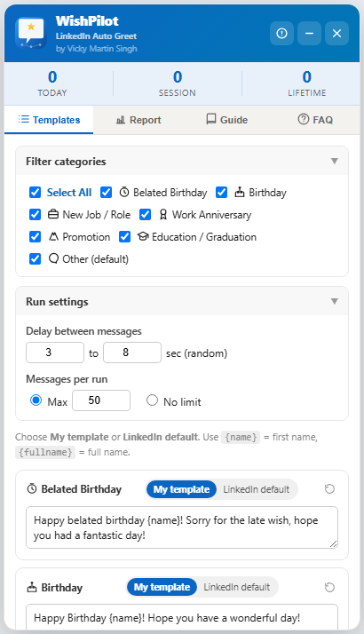
Task: Click the Birthday cake icon in filters
Action: coord(240,193)
